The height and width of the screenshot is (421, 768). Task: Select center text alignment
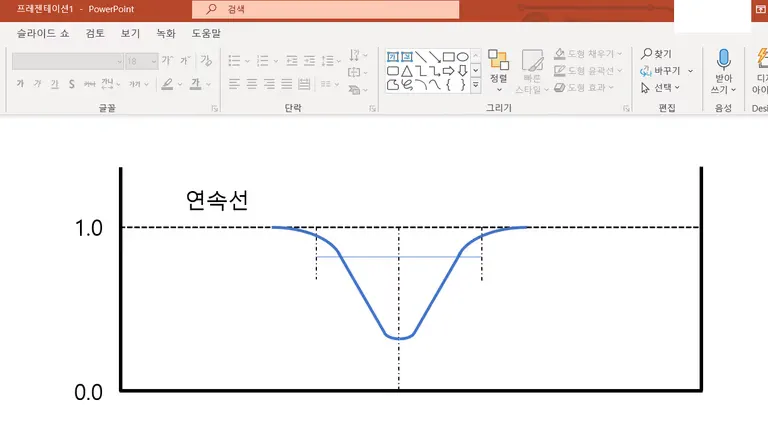pos(252,84)
